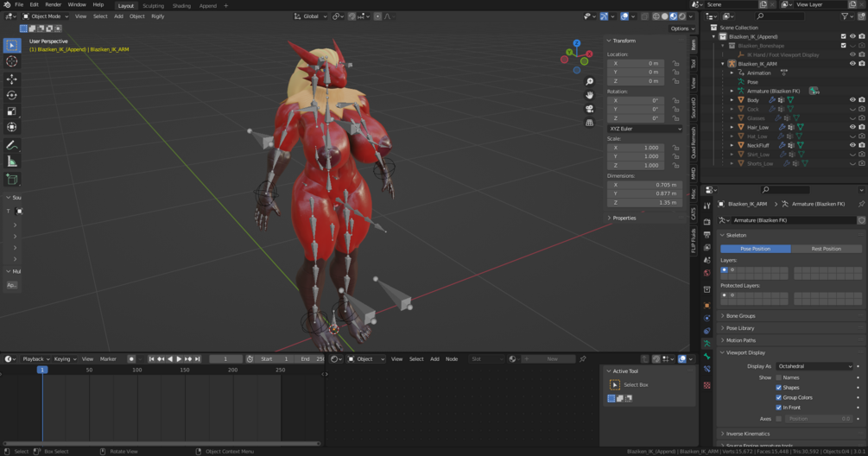Click the Body modifier wrench icon
Screen dimensions: 868x456
pyautogui.click(x=771, y=100)
